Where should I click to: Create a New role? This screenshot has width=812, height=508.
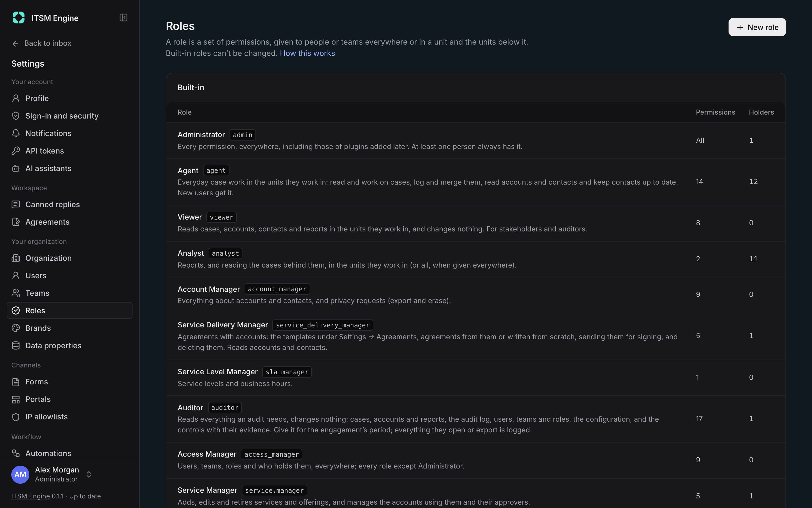pyautogui.click(x=757, y=27)
